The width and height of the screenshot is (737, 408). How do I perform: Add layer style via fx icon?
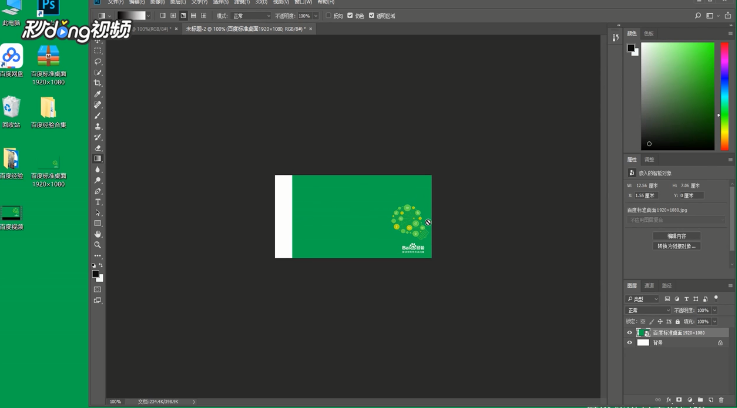click(x=668, y=400)
